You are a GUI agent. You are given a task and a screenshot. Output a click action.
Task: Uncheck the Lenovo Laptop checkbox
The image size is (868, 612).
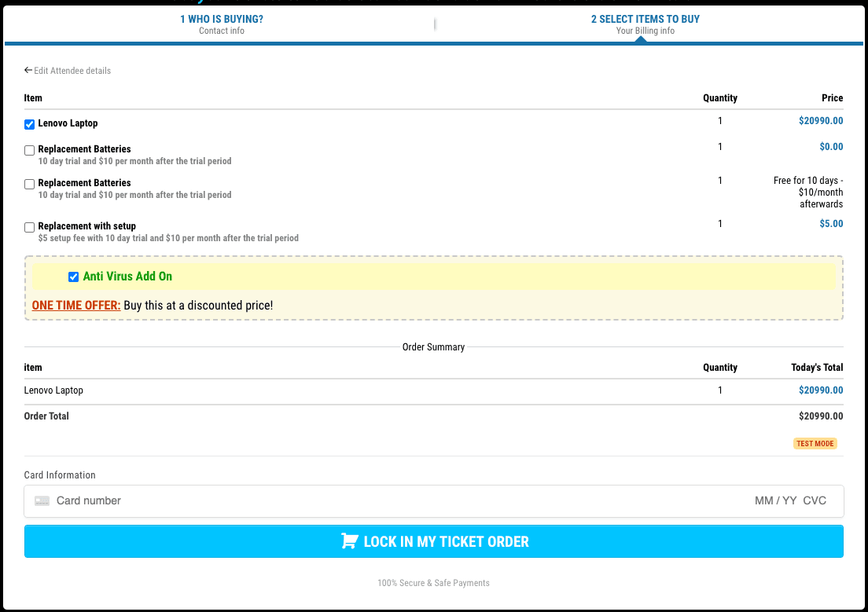click(29, 124)
